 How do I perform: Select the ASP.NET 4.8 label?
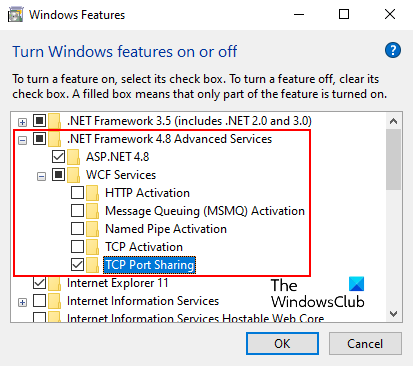(118, 157)
